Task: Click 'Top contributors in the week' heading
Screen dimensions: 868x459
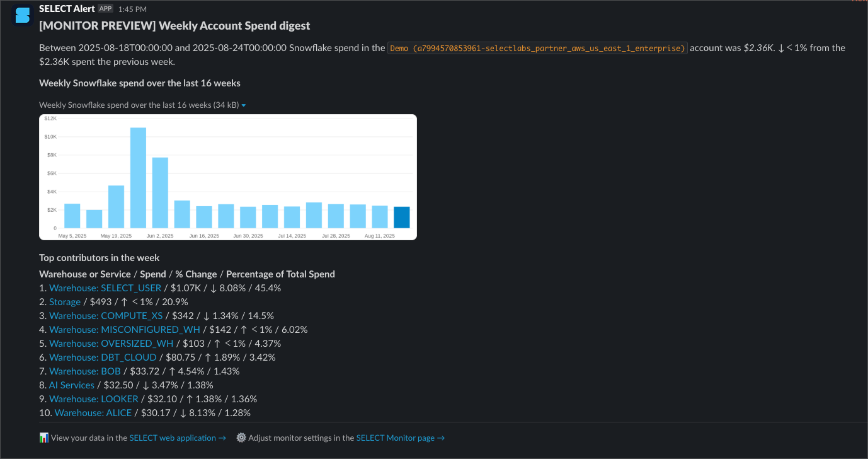Action: (100, 258)
